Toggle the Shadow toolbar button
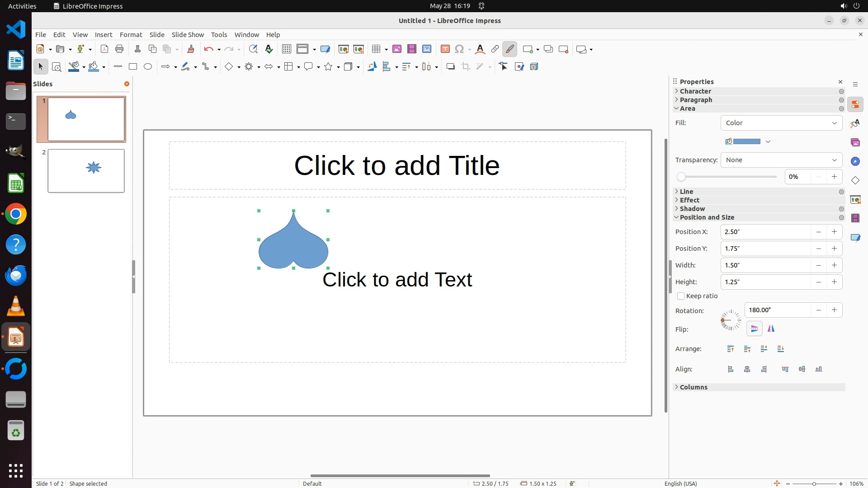The height and width of the screenshot is (488, 868). (x=450, y=67)
